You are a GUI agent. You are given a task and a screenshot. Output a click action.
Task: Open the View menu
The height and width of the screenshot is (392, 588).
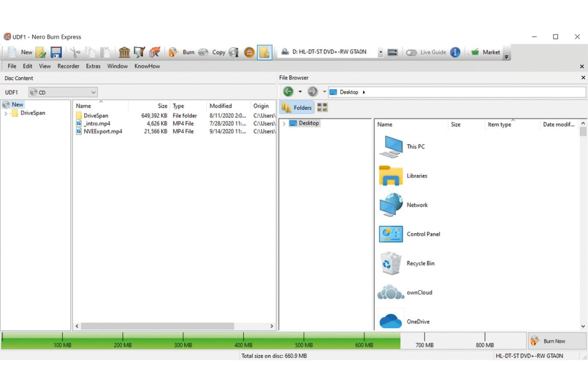(x=45, y=66)
